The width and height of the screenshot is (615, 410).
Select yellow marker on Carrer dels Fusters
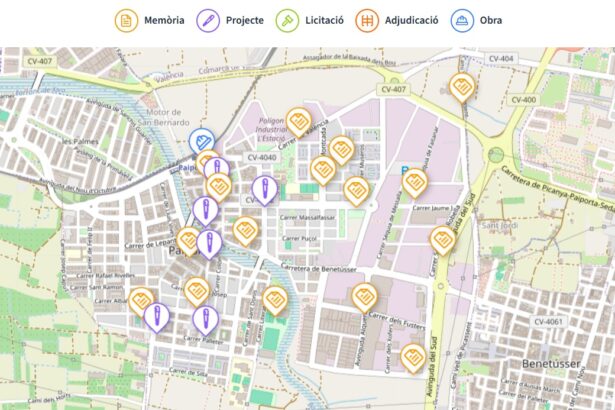[363, 296]
